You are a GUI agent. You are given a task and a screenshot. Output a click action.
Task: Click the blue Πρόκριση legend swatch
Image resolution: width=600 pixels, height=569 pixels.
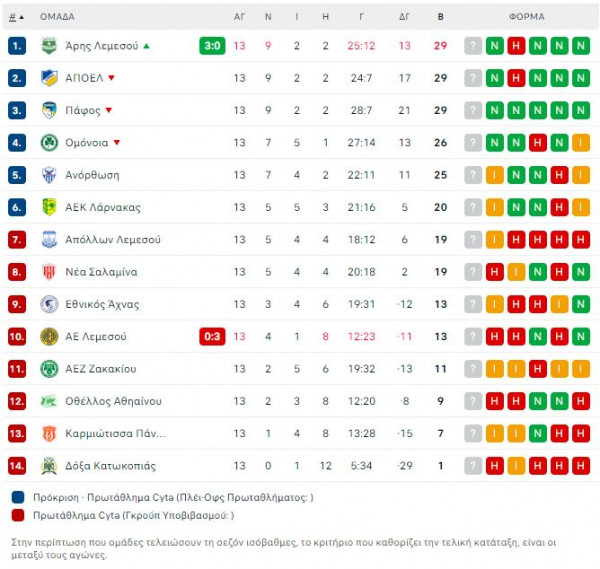click(x=18, y=497)
